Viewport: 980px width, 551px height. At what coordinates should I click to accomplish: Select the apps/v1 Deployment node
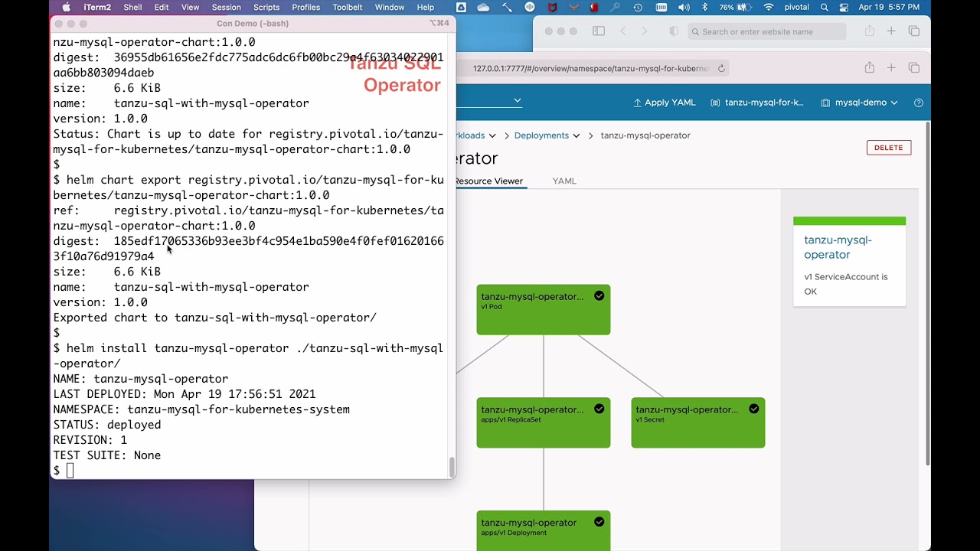pos(544,530)
